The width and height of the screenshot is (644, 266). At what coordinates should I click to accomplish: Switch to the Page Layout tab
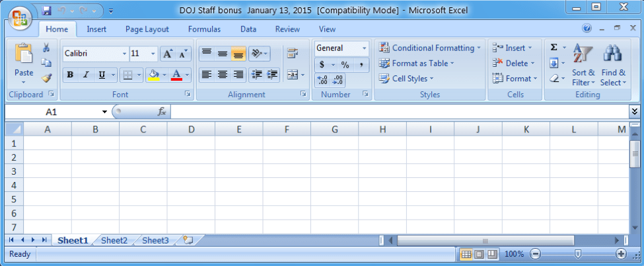pyautogui.click(x=147, y=29)
